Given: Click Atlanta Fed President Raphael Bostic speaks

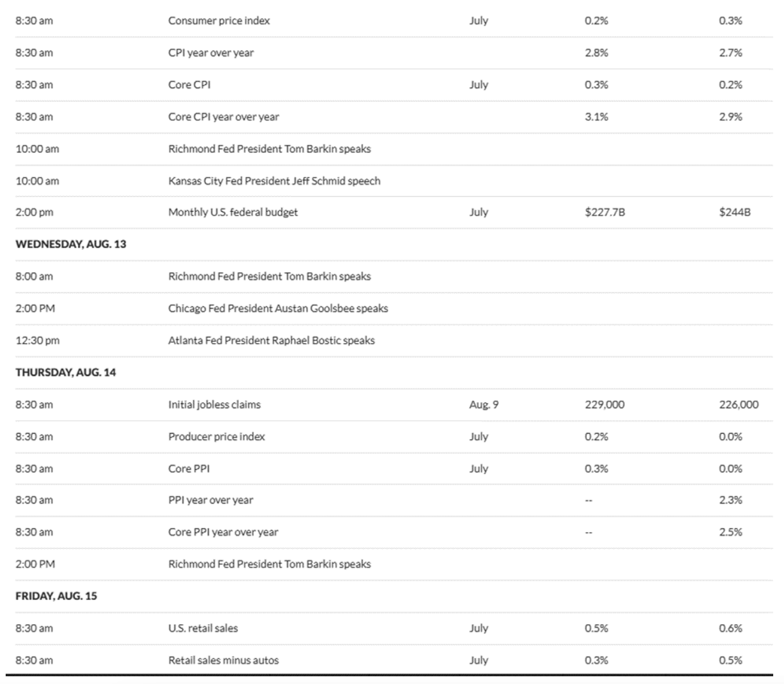Looking at the screenshot, I should click(271, 340).
